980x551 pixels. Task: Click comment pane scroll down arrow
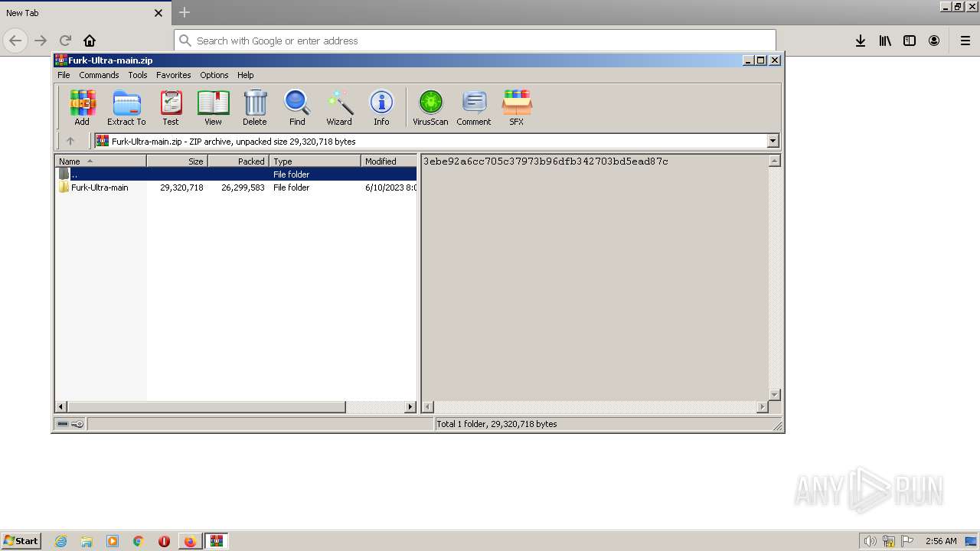point(774,394)
